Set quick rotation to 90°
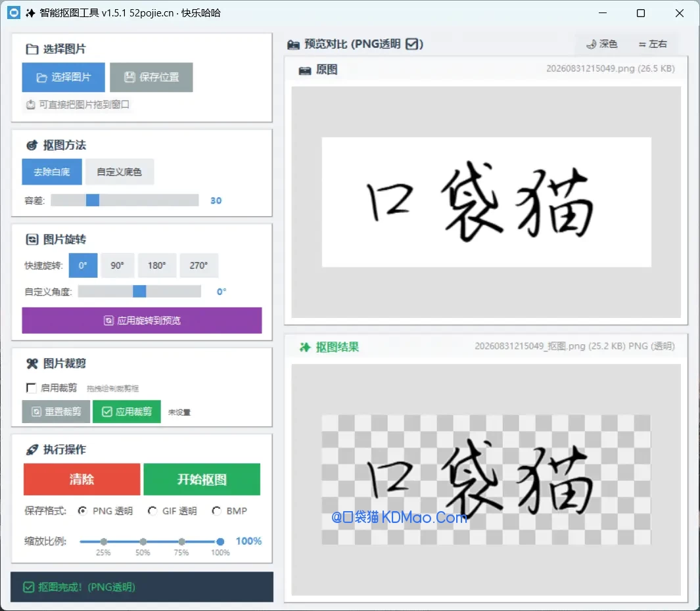This screenshot has height=611, width=700. 118,265
